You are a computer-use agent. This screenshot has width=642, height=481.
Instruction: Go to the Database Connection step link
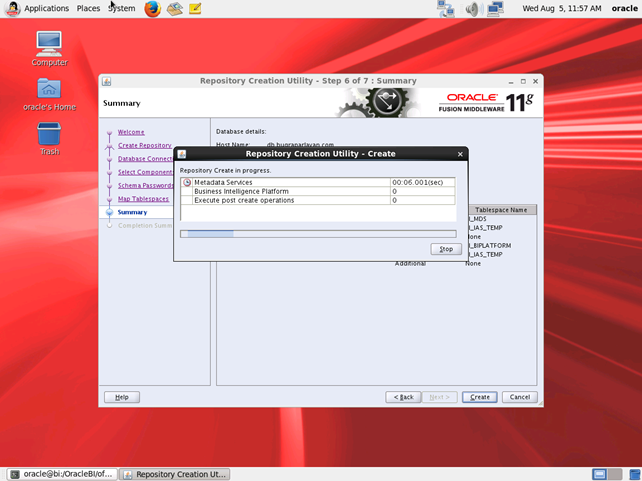tap(145, 159)
